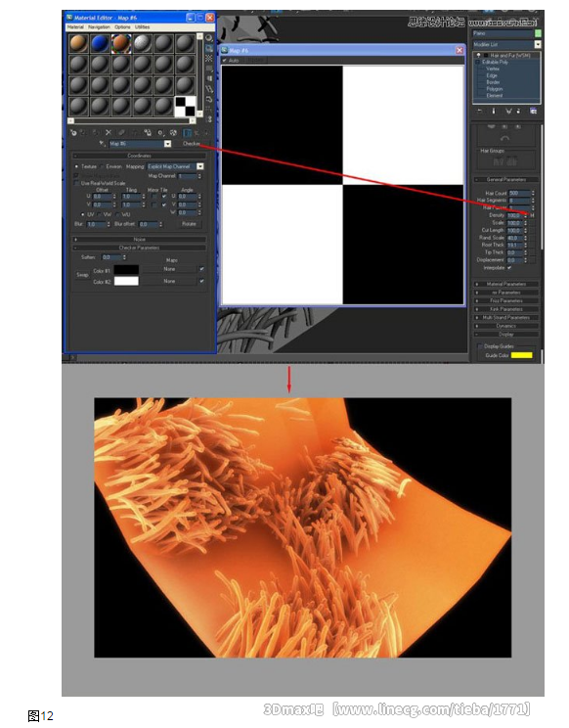
Task: Toggle checkered Background icon in Material Editor
Action: point(209,59)
